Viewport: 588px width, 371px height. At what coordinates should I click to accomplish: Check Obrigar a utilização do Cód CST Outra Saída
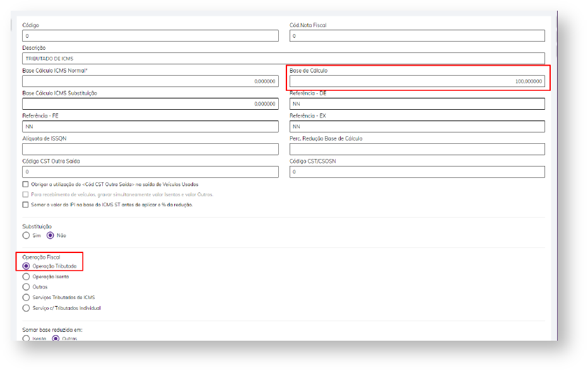pyautogui.click(x=25, y=184)
